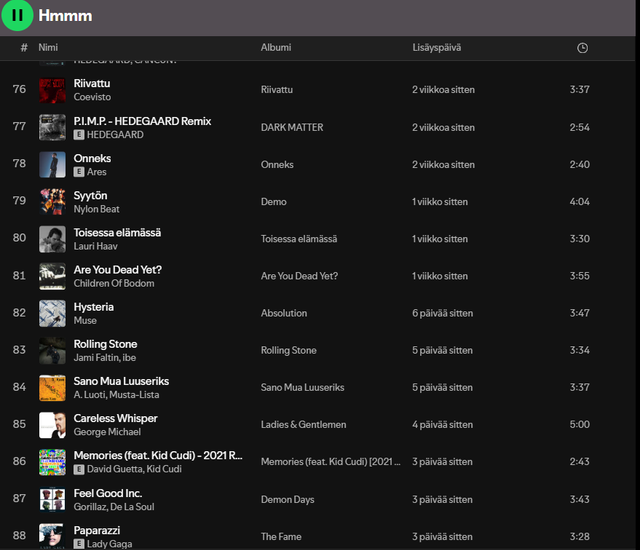Open Are You Dead Yet? album link

(x=299, y=276)
